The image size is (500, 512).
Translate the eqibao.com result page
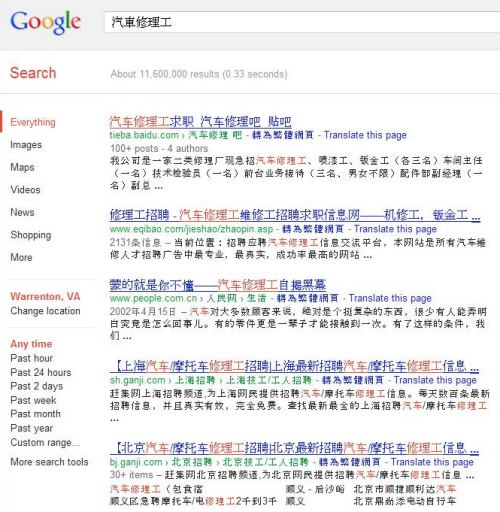coord(395,229)
